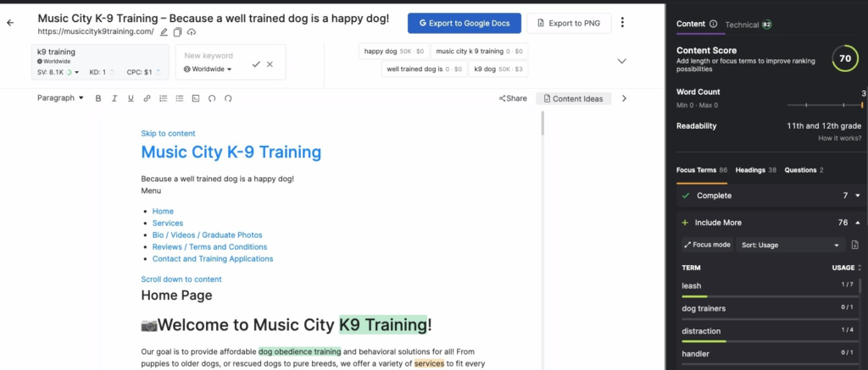Open the Headings tab
Viewport: 868px width, 370px height.
pyautogui.click(x=754, y=170)
